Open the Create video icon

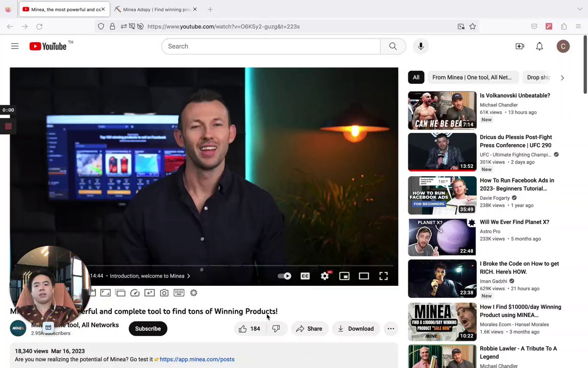(520, 46)
